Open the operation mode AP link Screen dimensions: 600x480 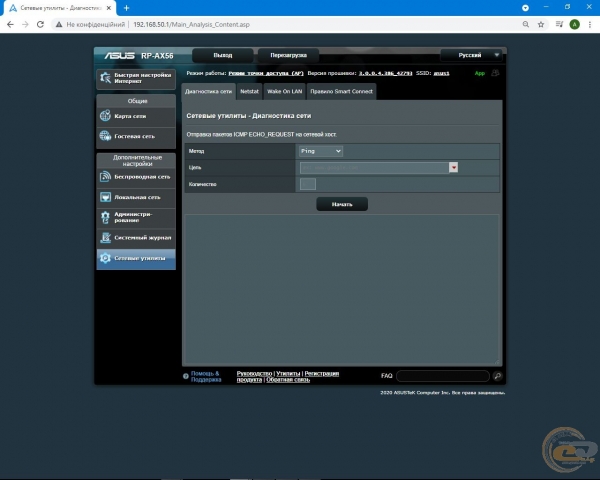click(x=266, y=73)
